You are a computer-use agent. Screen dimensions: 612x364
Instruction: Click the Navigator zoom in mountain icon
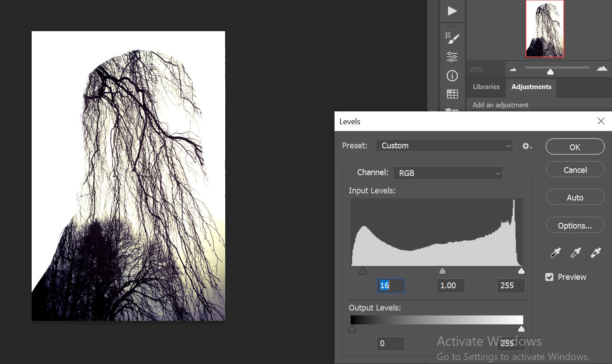(602, 69)
